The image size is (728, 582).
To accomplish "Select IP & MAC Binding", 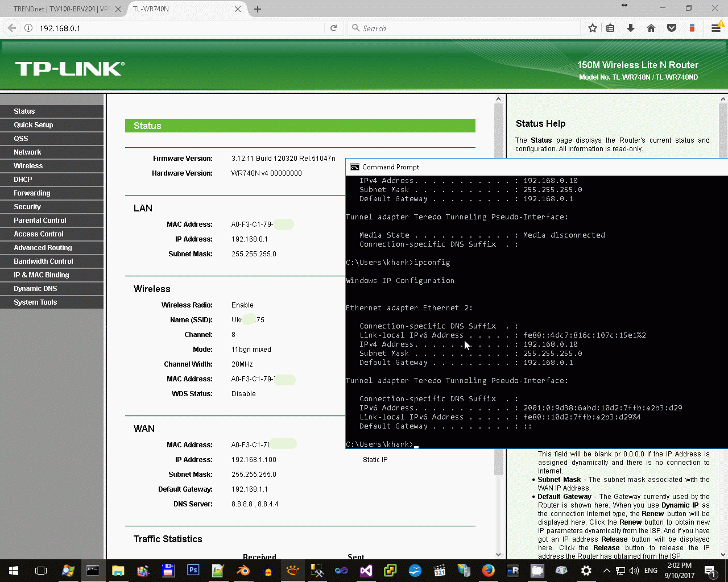I will 52,275.
